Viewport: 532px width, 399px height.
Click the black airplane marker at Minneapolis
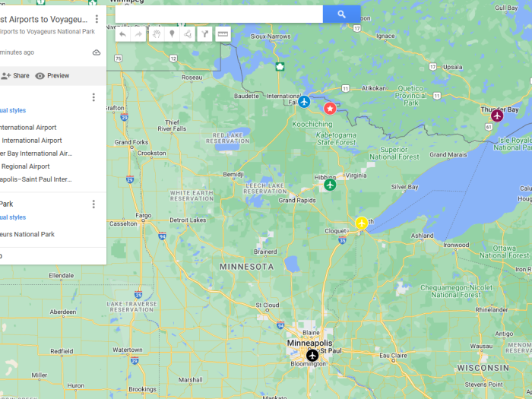pyautogui.click(x=312, y=356)
